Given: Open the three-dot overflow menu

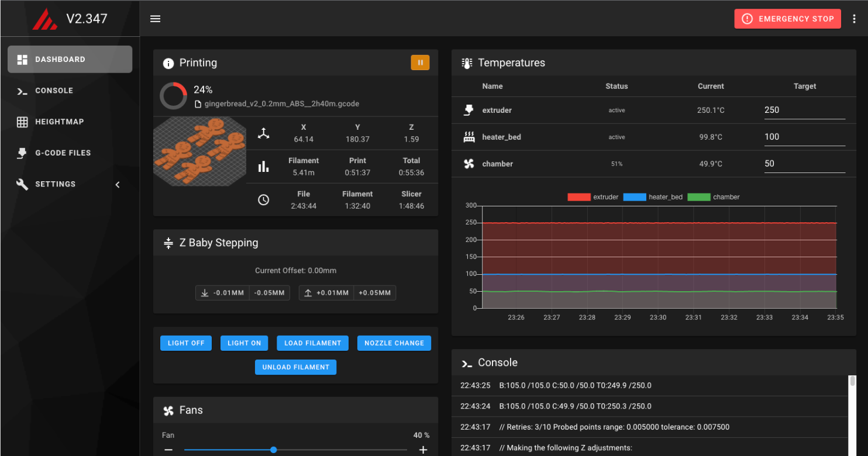Looking at the screenshot, I should pos(854,18).
